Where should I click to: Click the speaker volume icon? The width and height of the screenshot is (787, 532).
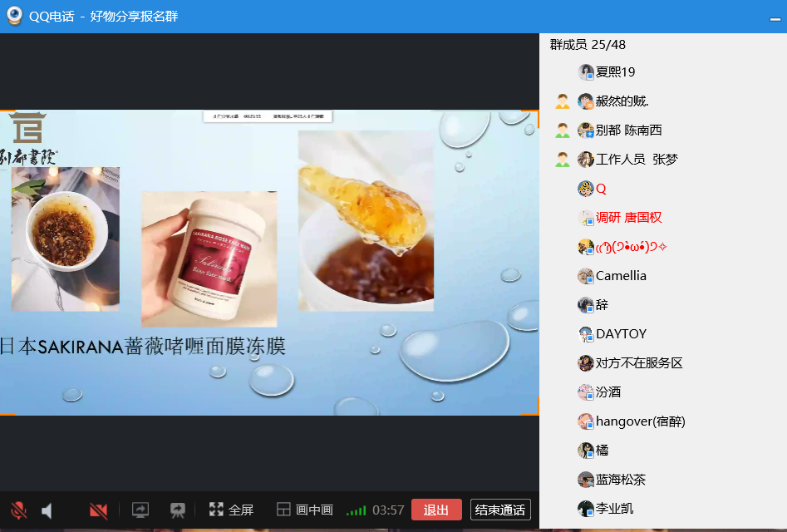tap(47, 510)
